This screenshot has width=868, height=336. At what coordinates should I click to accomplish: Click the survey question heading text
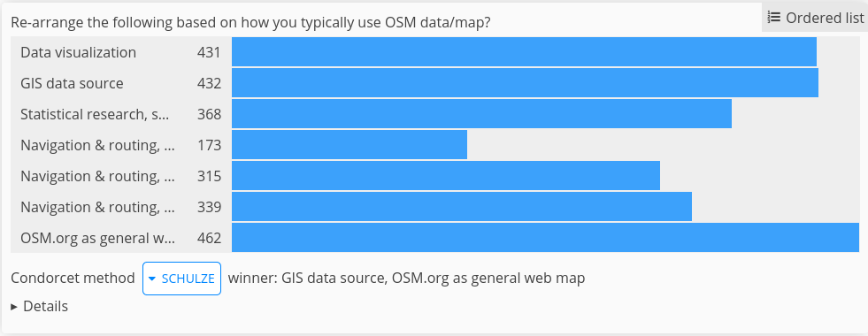pos(250,23)
